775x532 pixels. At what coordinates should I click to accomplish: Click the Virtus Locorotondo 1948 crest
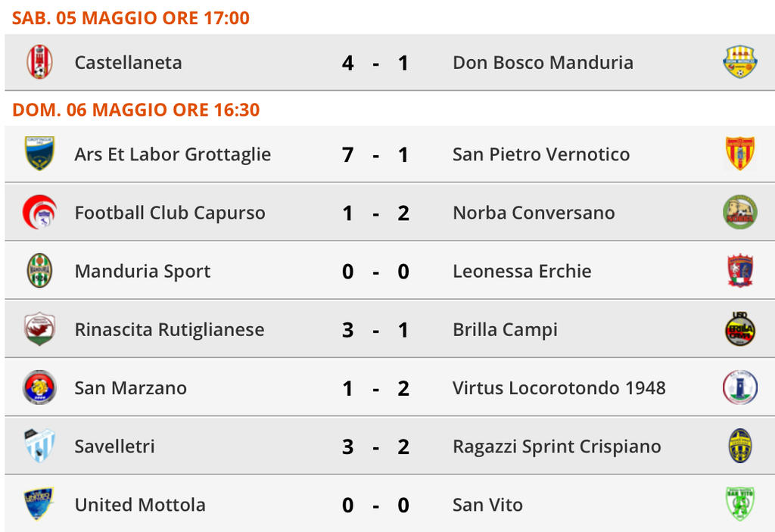tap(740, 387)
